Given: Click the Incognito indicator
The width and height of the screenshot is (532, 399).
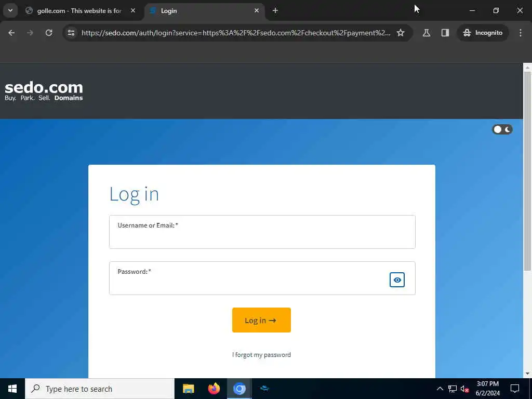Looking at the screenshot, I should 483,33.
